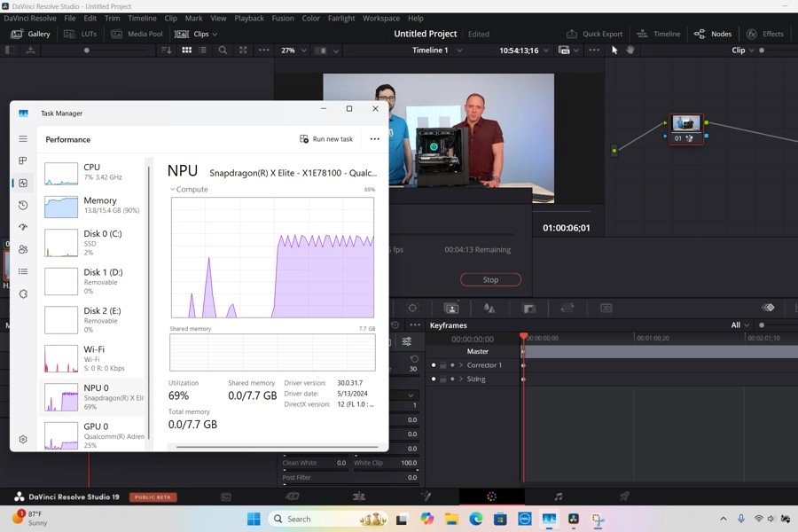The height and width of the screenshot is (532, 798).
Task: Open the Key palette icon
Action: tap(528, 308)
